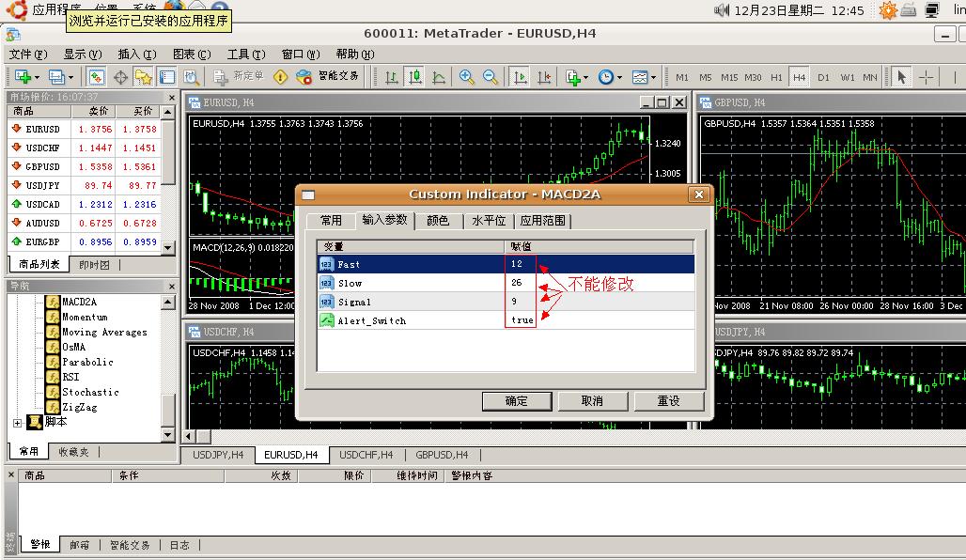Image resolution: width=966 pixels, height=560 pixels.
Task: Expand the periods dropdown arrow
Action: tap(620, 78)
